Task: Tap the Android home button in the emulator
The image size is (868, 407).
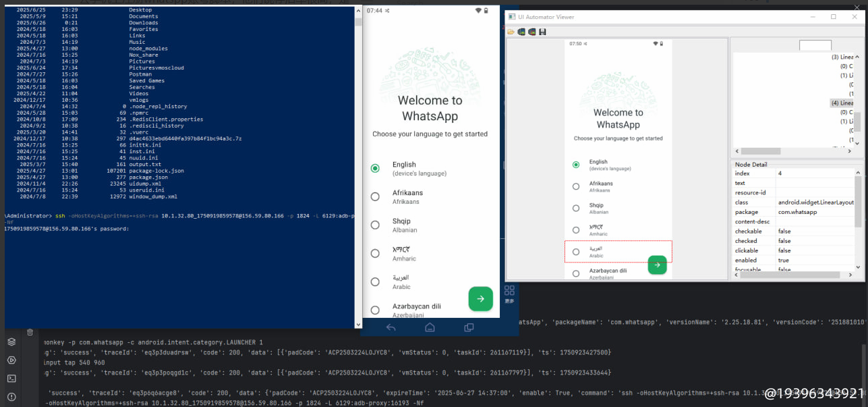Action: coord(430,327)
